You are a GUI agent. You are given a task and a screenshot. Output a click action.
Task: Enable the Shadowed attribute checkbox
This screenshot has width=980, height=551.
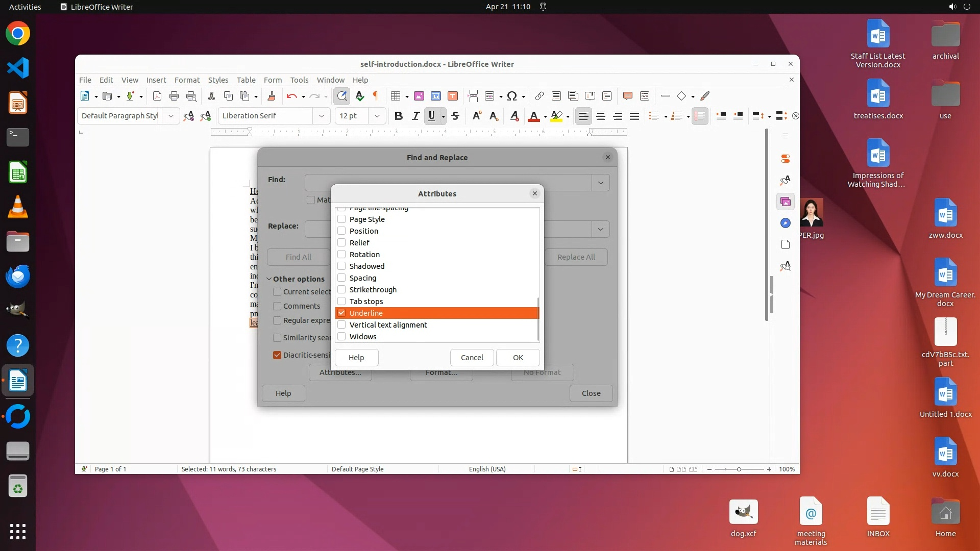(x=341, y=266)
